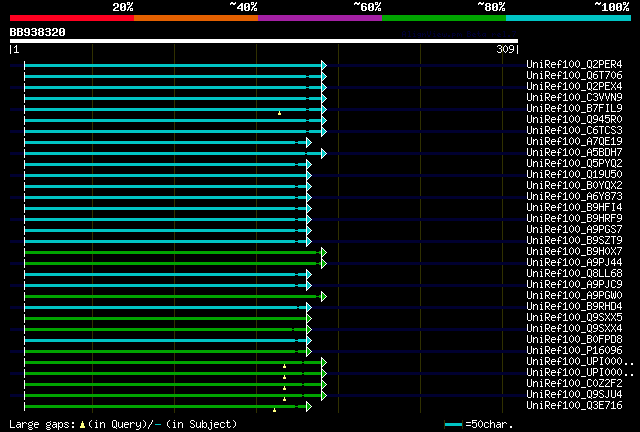Select the UniRef100_Q5PYQ2 label
This screenshot has height=432, width=640.
574,163
